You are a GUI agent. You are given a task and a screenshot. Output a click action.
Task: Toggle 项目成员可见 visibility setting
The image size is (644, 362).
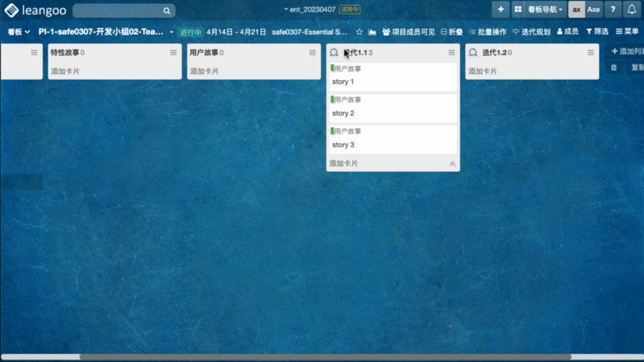(x=408, y=32)
